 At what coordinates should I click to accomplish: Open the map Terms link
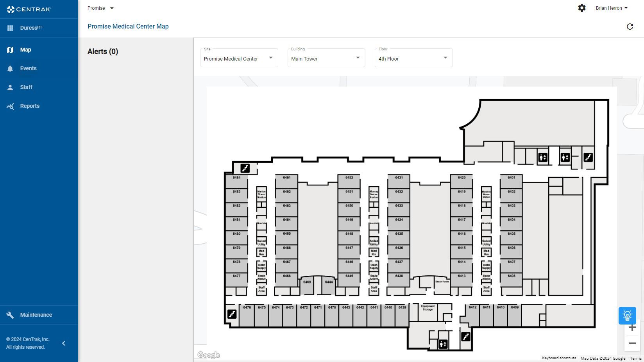(636, 358)
